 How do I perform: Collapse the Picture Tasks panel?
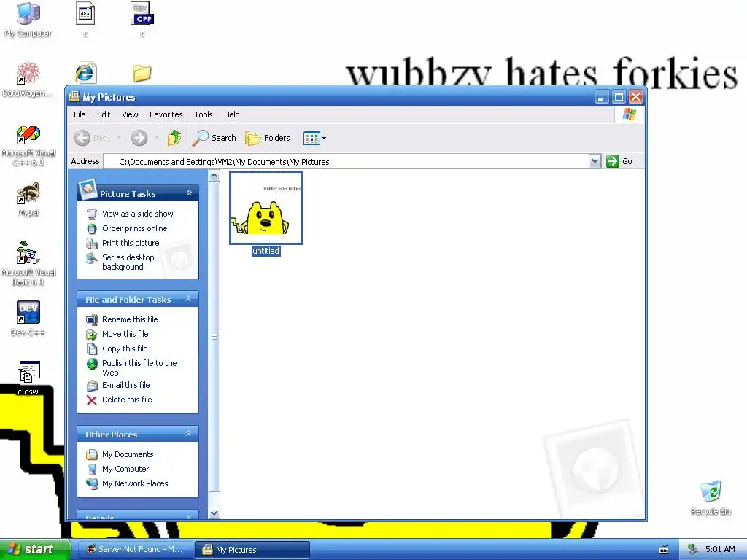click(189, 192)
